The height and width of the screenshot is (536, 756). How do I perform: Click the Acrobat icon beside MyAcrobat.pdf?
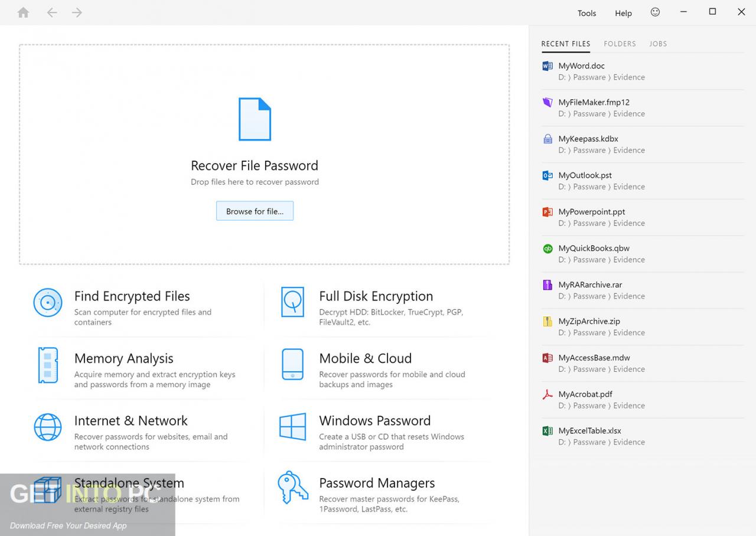(x=548, y=394)
